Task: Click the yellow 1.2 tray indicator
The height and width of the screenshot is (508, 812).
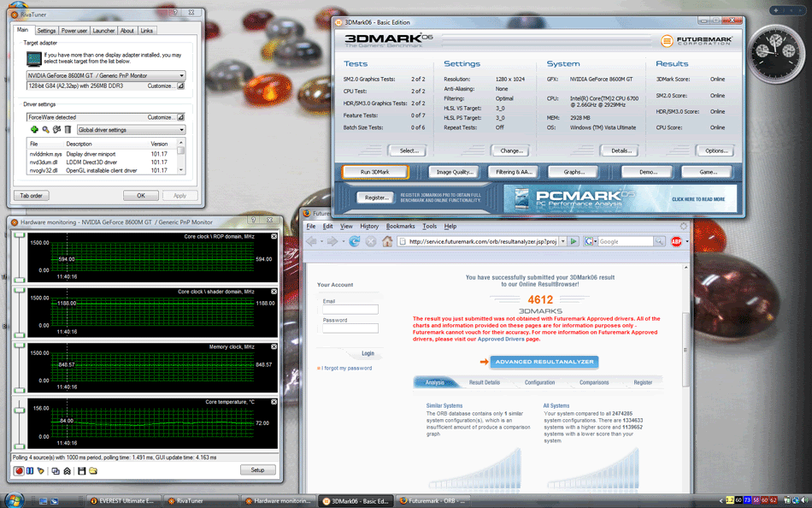Action: 730,500
